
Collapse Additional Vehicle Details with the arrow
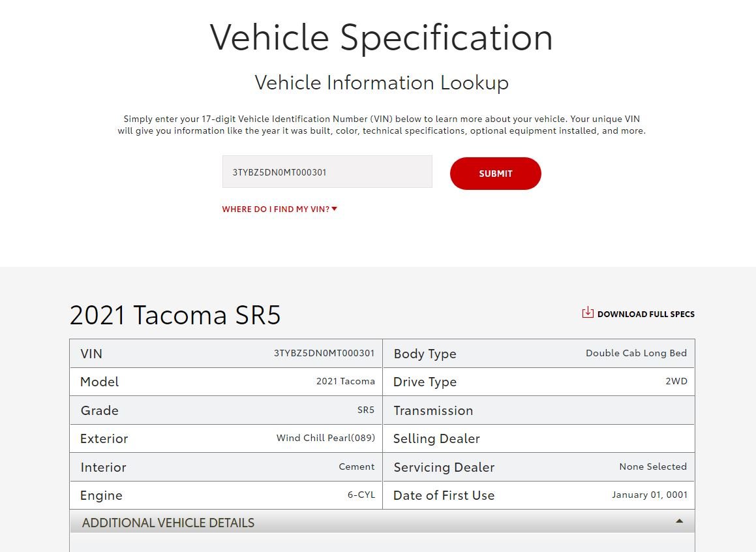[x=679, y=521]
